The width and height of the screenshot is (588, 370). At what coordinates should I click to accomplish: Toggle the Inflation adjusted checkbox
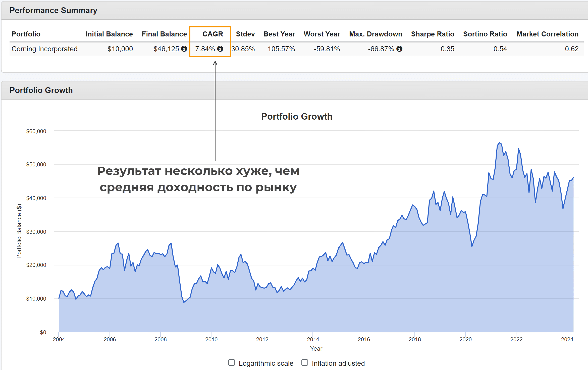[305, 362]
